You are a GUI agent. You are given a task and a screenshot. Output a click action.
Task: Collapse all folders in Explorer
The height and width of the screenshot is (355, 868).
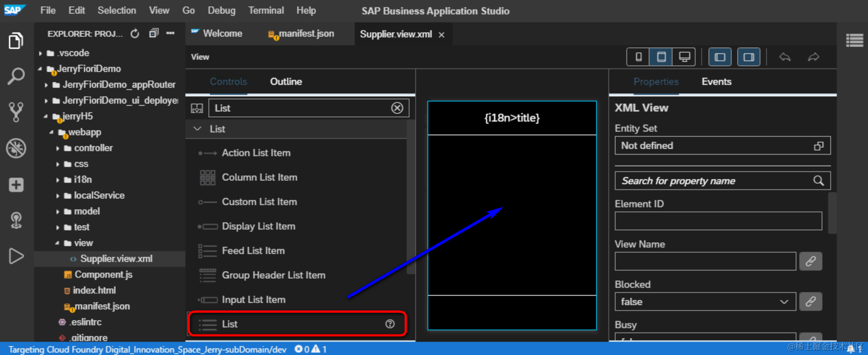point(154,33)
